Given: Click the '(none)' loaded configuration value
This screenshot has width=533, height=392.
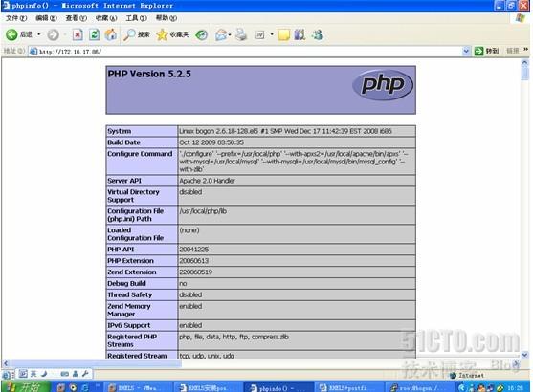Looking at the screenshot, I should coord(189,230).
